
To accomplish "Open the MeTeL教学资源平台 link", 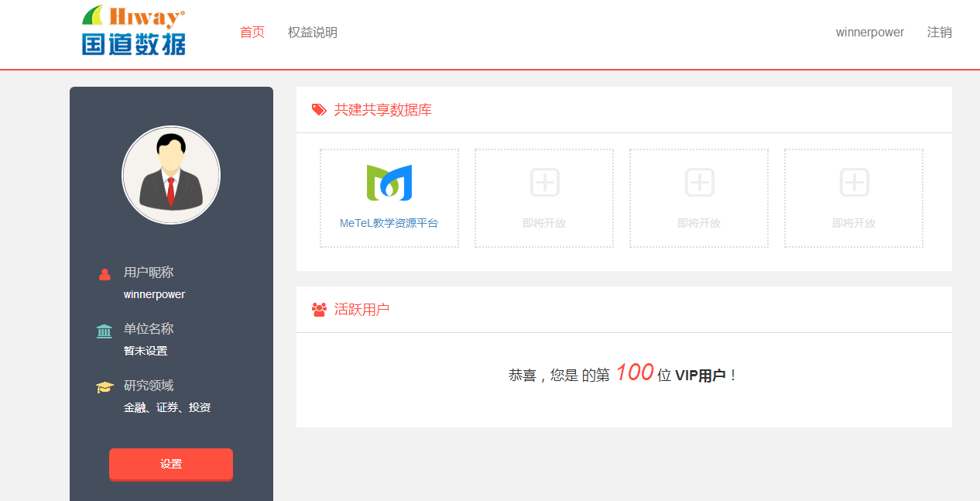I will click(389, 223).
